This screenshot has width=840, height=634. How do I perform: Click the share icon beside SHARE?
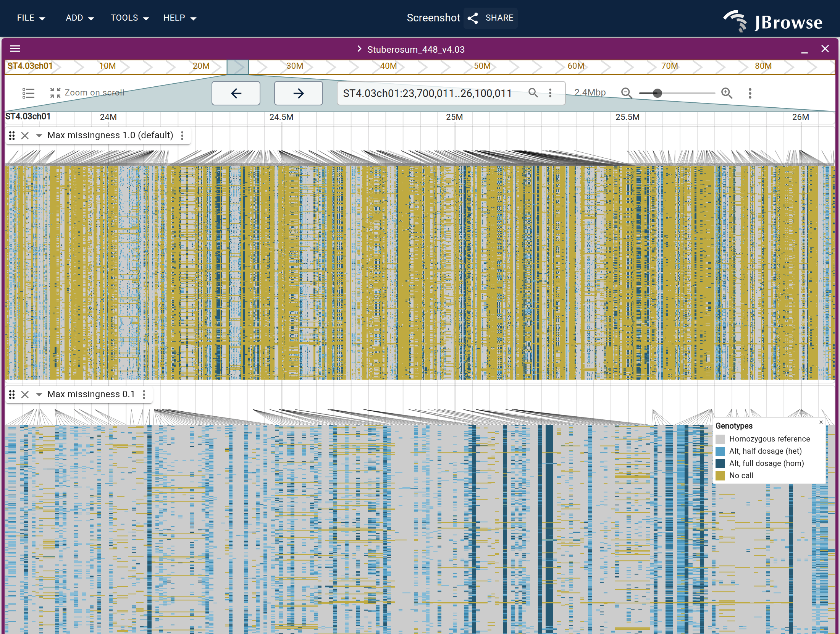tap(473, 18)
